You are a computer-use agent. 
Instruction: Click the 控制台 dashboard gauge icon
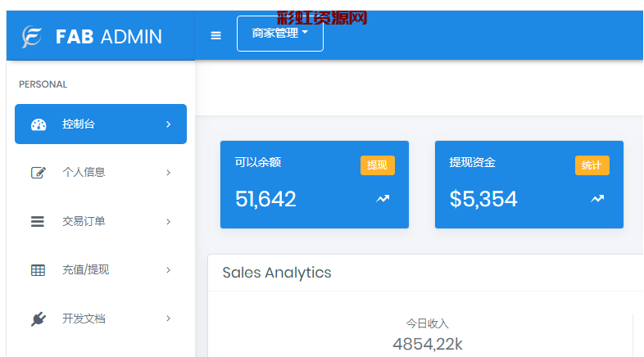tap(39, 124)
